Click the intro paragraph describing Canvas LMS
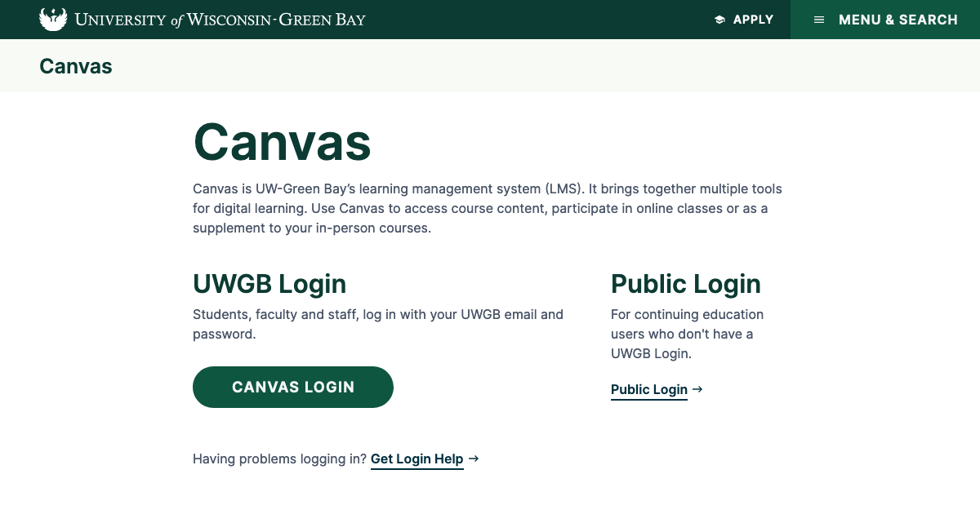Image resolution: width=980 pixels, height=514 pixels. 487,208
